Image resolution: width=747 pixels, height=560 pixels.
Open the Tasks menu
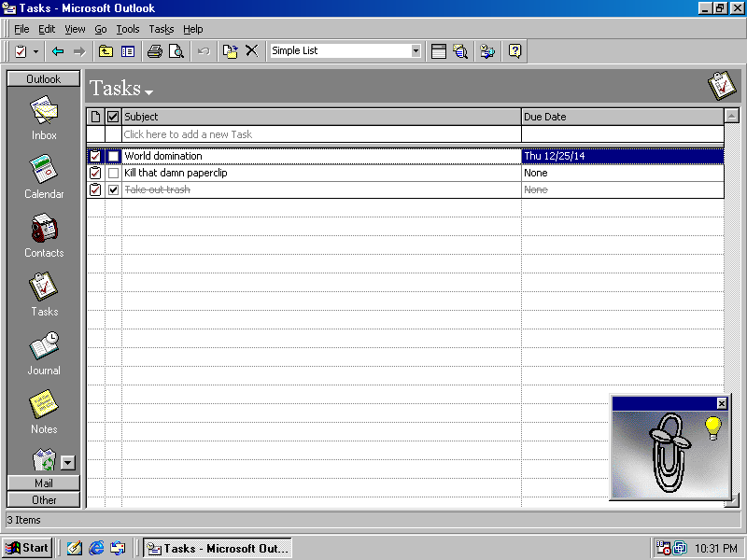pyautogui.click(x=161, y=29)
